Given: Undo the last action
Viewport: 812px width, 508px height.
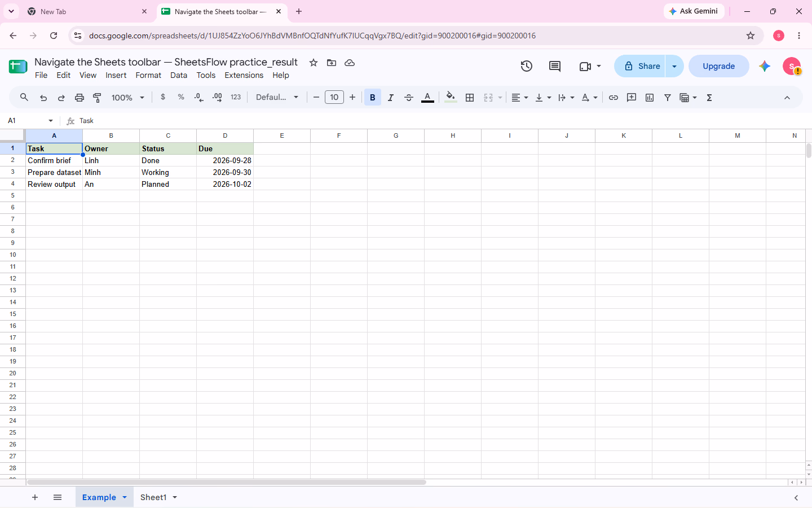Looking at the screenshot, I should point(43,98).
